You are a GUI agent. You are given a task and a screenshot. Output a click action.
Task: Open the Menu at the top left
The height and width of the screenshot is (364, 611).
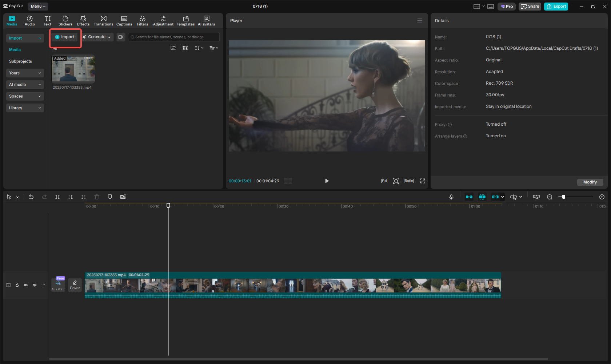(x=37, y=6)
